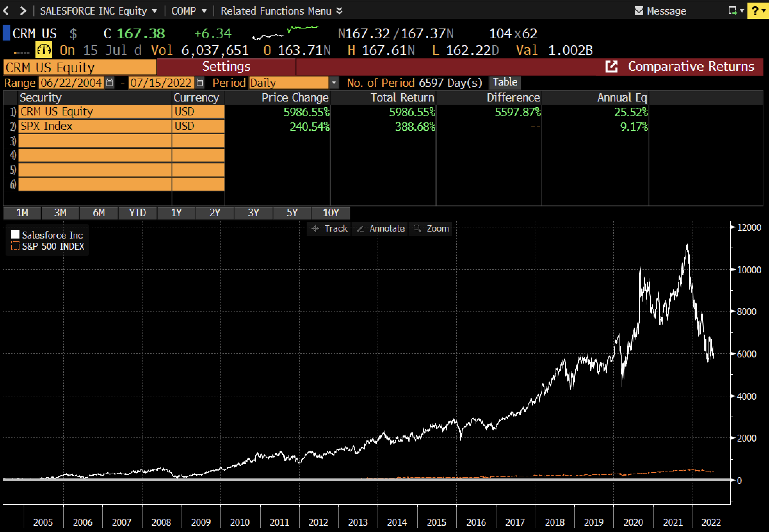
Task: Click the Salesforce Inc white legend swatch
Action: tap(15, 235)
